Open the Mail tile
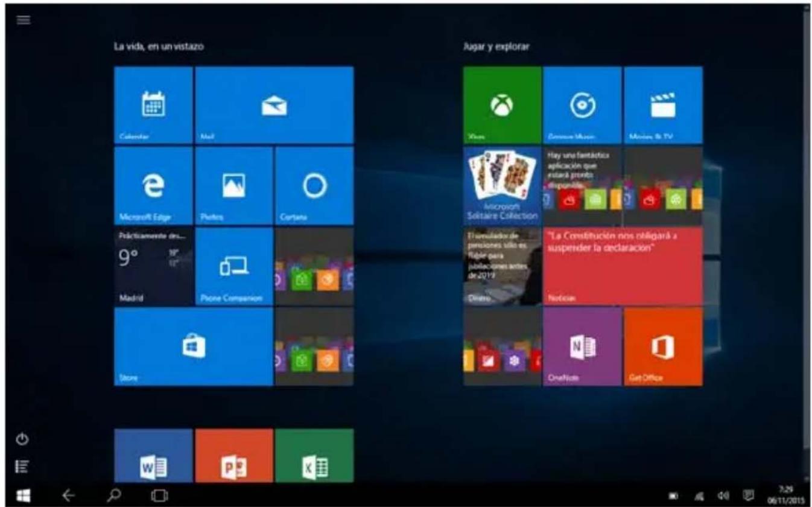 click(274, 105)
